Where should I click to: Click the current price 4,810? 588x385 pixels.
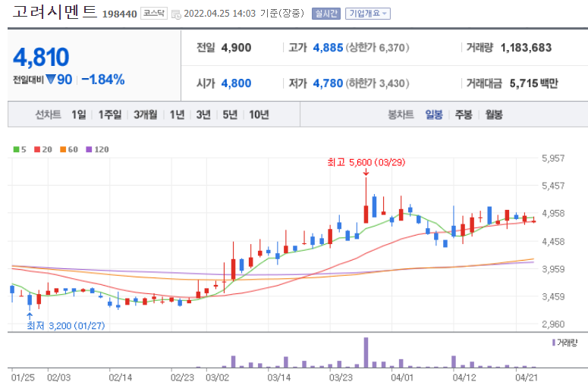pyautogui.click(x=41, y=58)
